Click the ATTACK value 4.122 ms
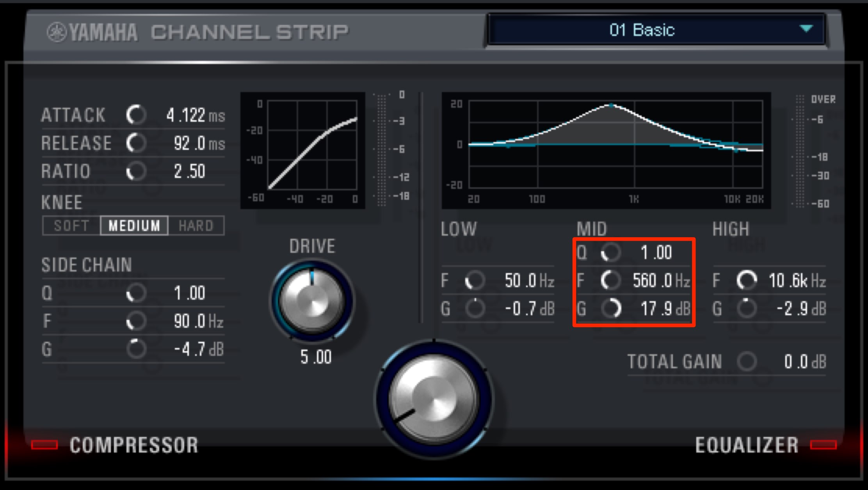This screenshot has height=490, width=868. 196,115
